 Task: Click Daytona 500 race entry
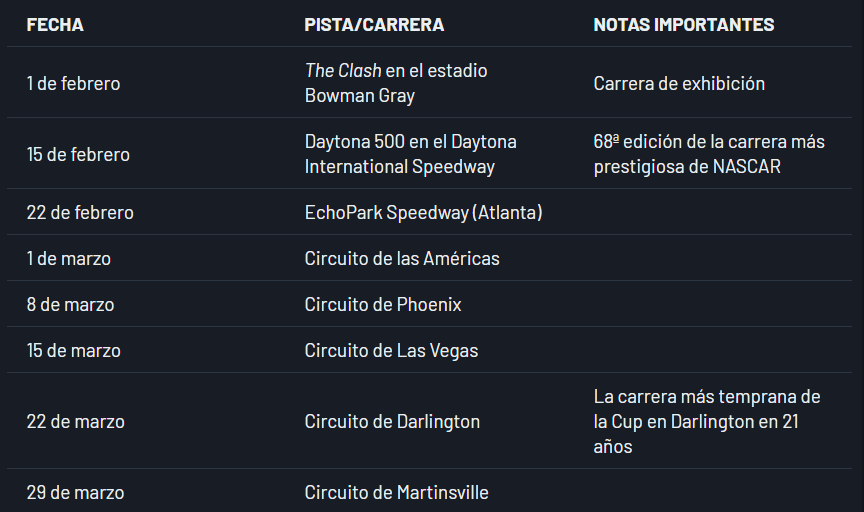pyautogui.click(x=411, y=154)
